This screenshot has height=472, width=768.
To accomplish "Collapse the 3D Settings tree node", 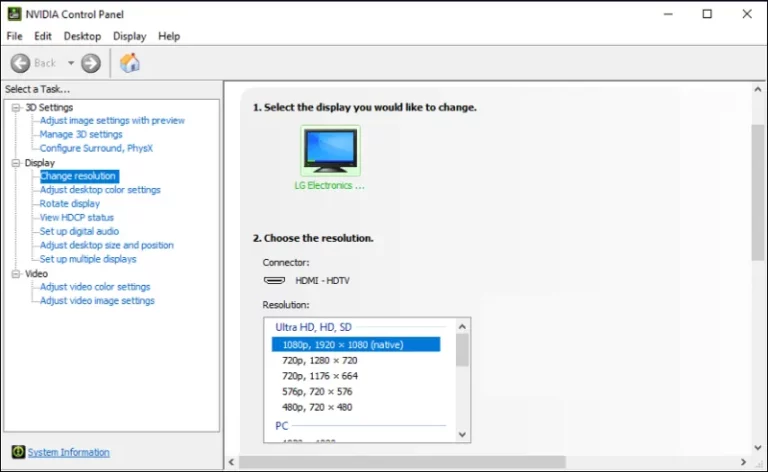I will click(16, 107).
